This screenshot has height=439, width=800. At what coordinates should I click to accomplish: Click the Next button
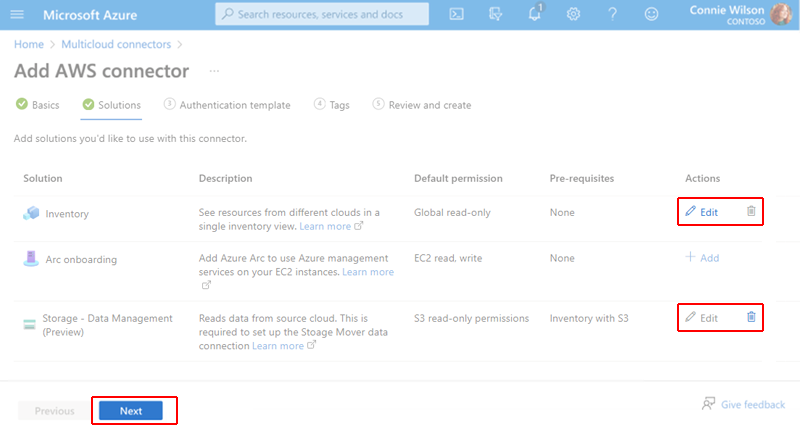[131, 410]
